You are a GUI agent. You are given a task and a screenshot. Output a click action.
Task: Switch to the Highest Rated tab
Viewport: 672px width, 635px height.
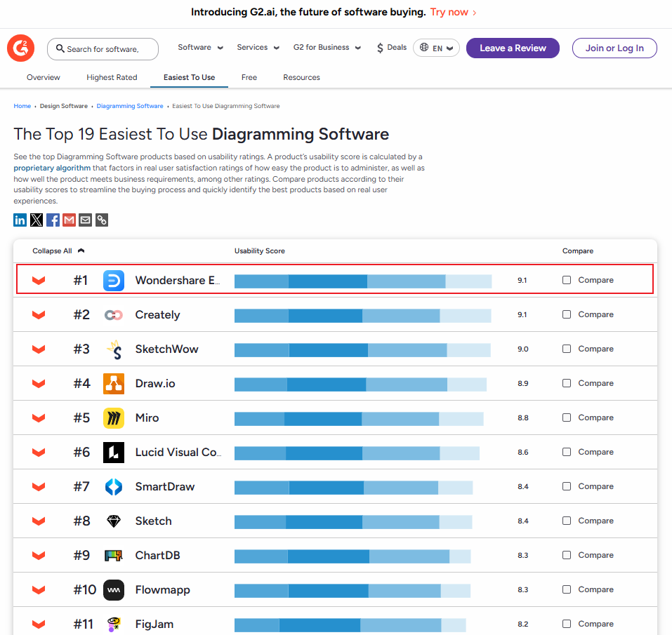pos(112,77)
